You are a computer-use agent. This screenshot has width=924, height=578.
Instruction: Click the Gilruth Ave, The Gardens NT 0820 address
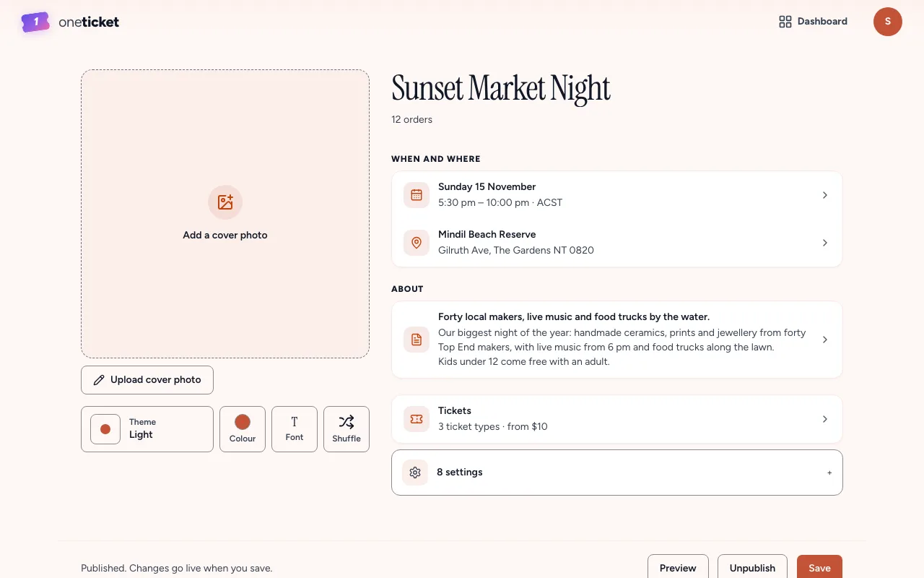516,250
